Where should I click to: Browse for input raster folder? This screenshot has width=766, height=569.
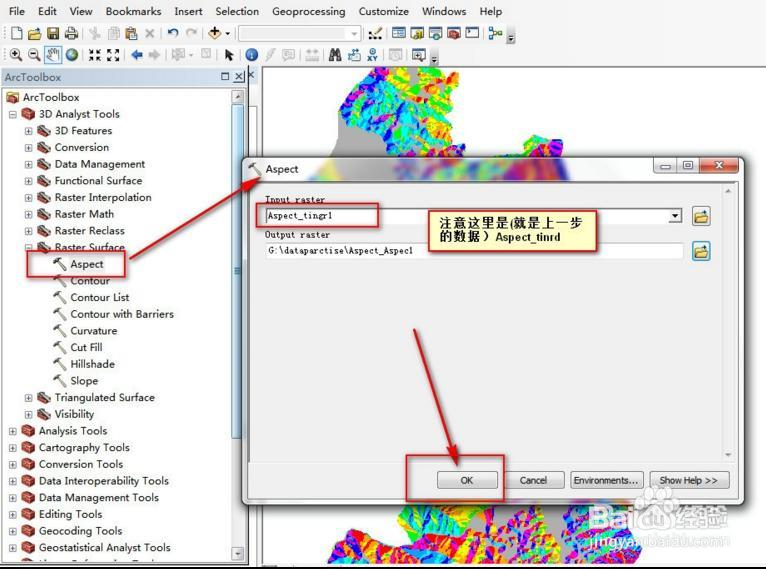pos(701,216)
